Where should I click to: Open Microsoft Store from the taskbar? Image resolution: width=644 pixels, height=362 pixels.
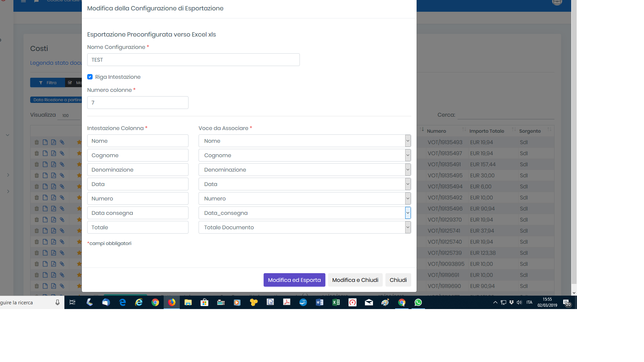(x=204, y=302)
